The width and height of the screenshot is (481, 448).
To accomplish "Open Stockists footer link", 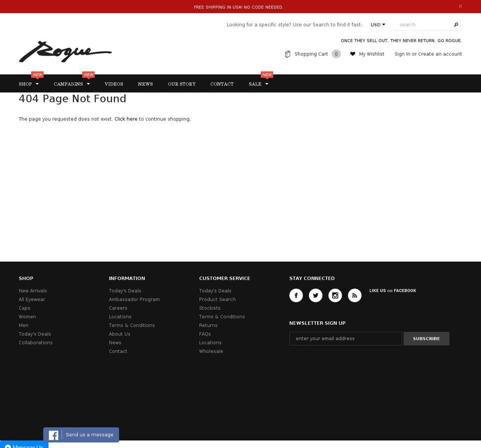I will pyautogui.click(x=210, y=308).
